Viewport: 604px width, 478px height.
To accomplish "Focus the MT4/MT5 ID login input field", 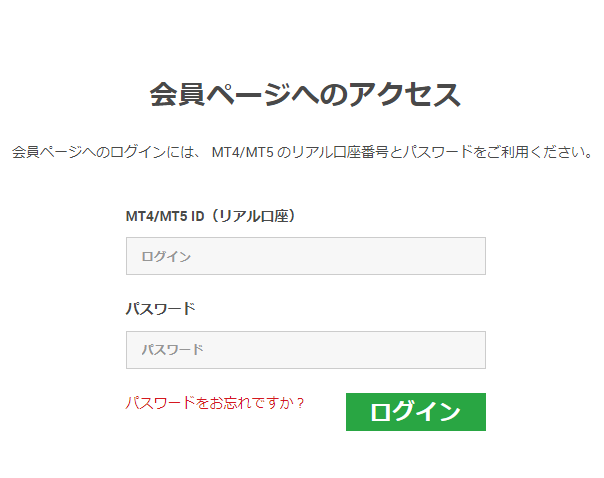I will pyautogui.click(x=305, y=256).
